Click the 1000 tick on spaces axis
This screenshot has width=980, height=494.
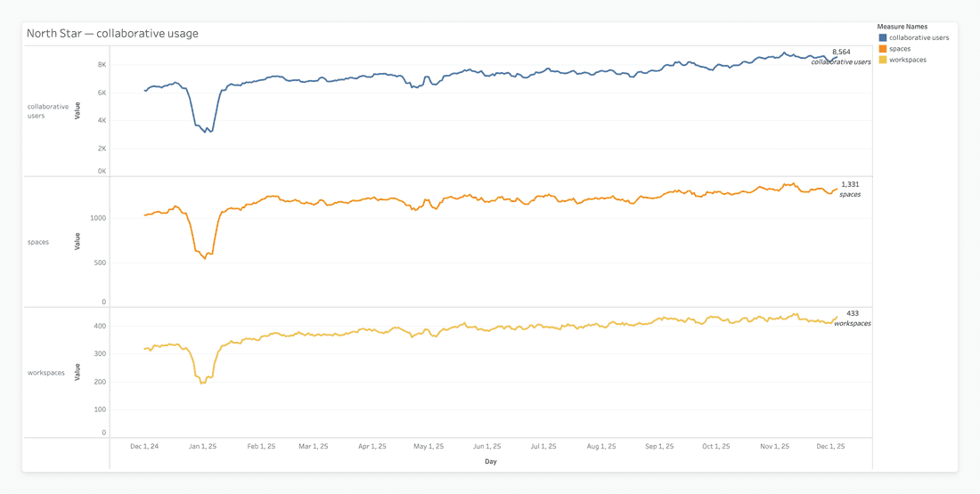(97, 218)
